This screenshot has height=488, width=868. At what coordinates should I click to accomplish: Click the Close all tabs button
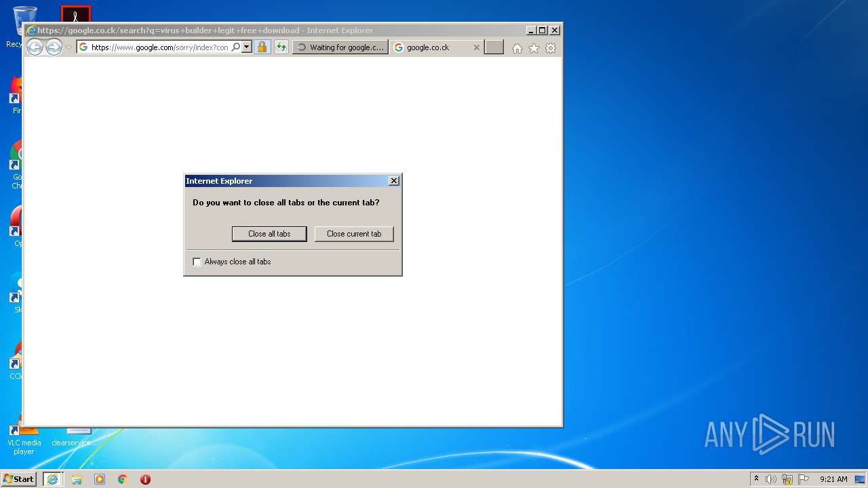[270, 234]
